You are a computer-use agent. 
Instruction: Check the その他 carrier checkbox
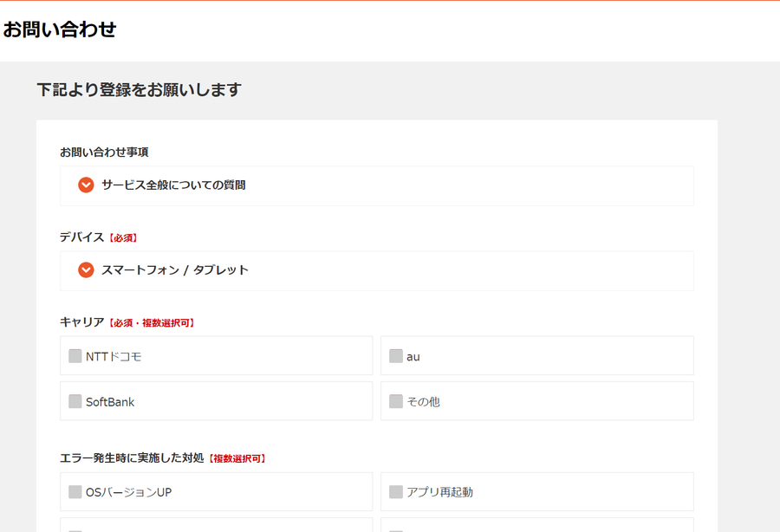[396, 401]
